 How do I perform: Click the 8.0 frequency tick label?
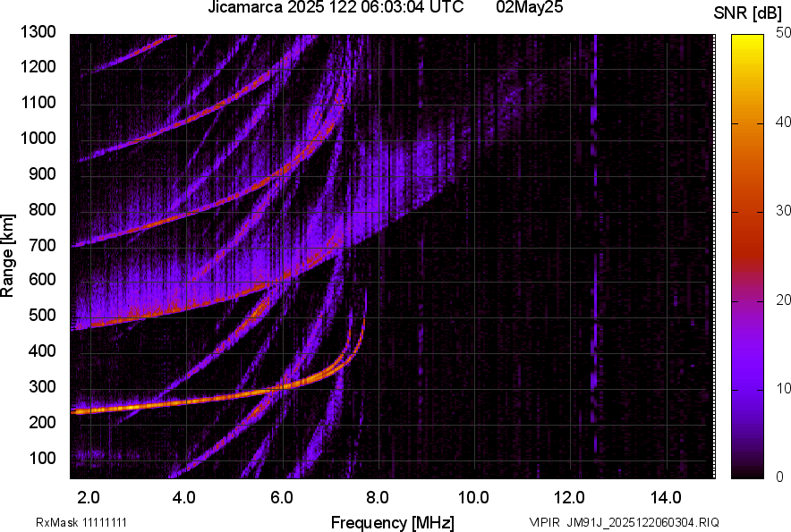[x=377, y=498]
